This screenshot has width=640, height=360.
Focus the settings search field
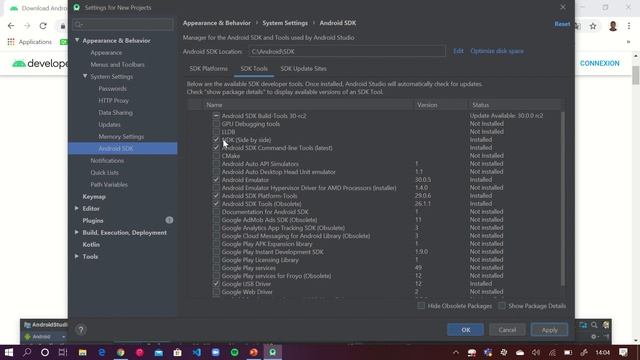coord(122,24)
